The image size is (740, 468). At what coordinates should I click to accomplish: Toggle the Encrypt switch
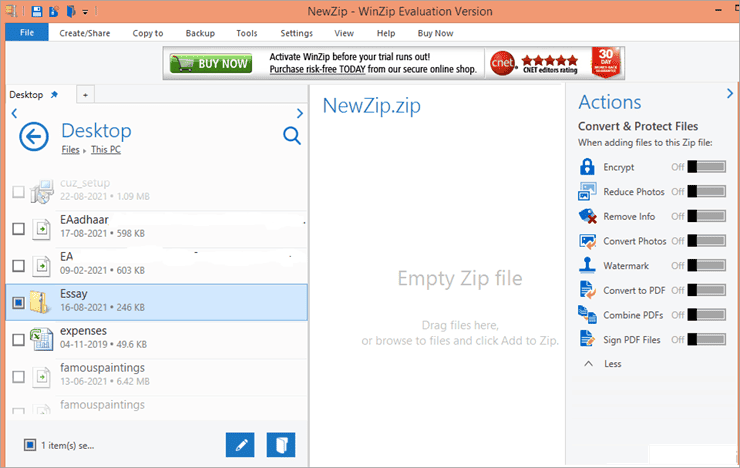(x=706, y=167)
